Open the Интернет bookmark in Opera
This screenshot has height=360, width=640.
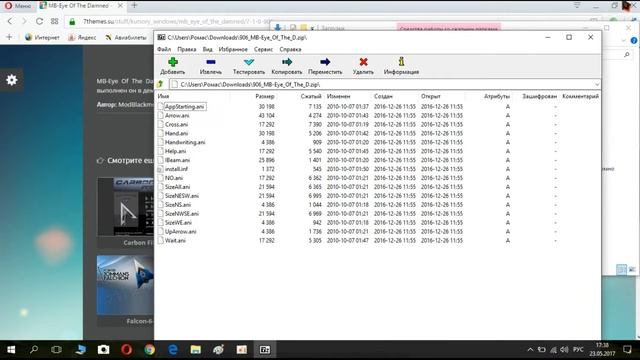pyautogui.click(x=42, y=38)
